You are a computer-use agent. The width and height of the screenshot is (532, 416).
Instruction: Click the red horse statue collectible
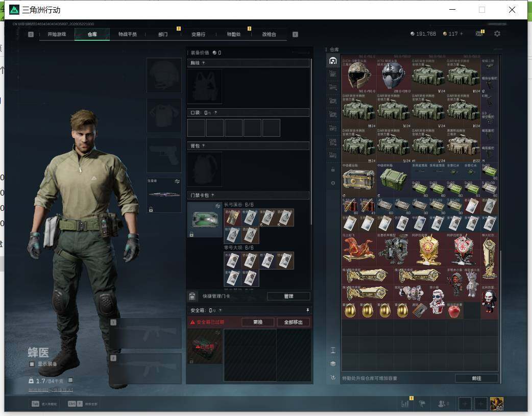(x=358, y=250)
